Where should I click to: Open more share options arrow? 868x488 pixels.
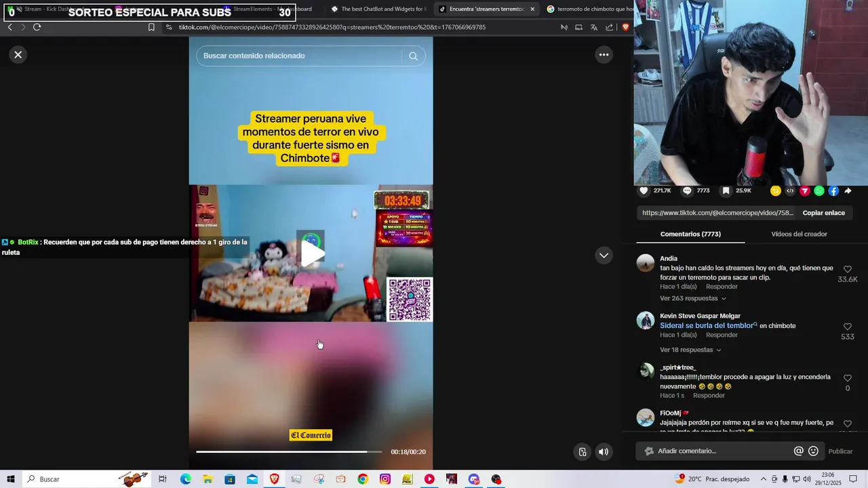pyautogui.click(x=848, y=191)
